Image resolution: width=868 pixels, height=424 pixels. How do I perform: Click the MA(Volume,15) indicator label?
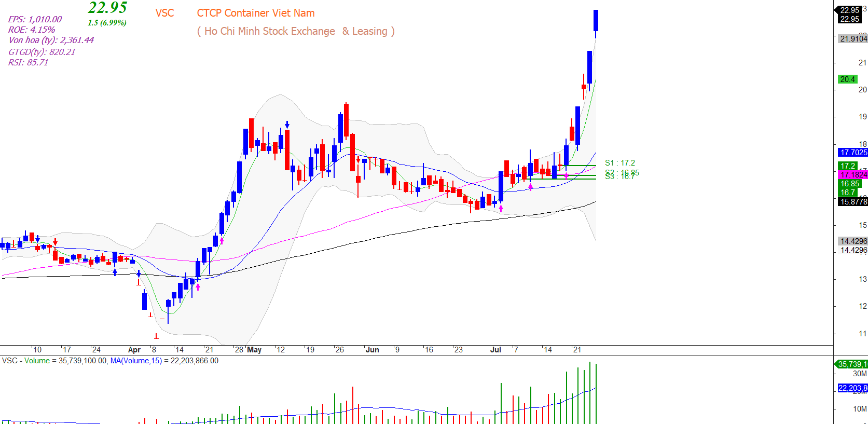tap(136, 361)
